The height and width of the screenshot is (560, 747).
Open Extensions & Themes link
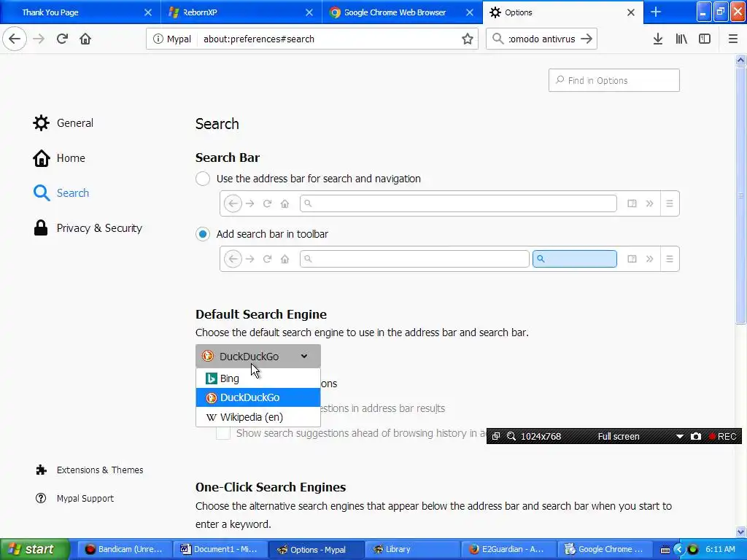pos(89,470)
